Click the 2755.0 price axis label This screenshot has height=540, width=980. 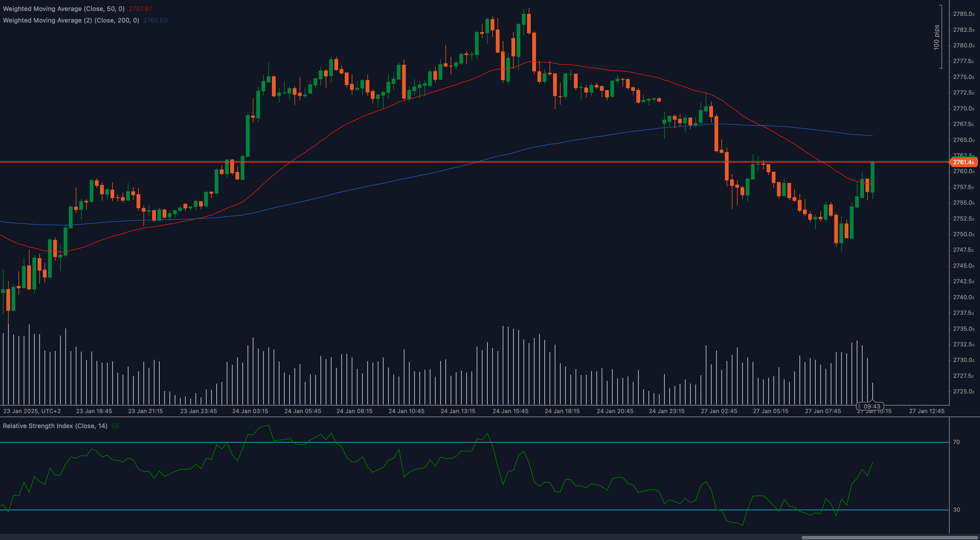point(963,203)
